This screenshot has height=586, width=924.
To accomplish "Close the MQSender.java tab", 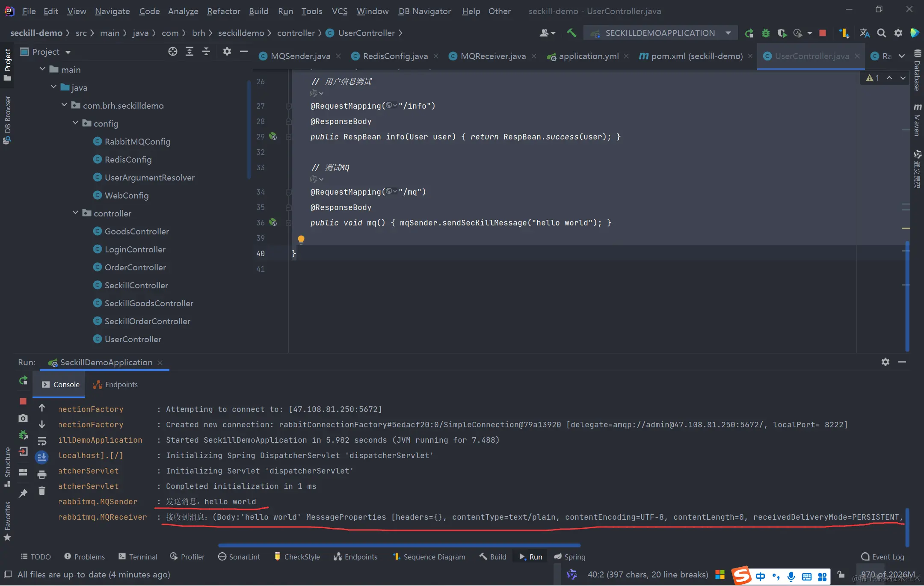I will pos(338,56).
